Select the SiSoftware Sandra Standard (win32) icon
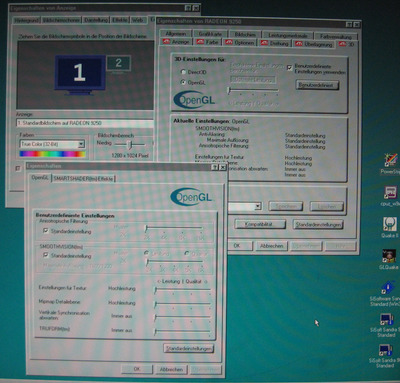 coord(387,294)
